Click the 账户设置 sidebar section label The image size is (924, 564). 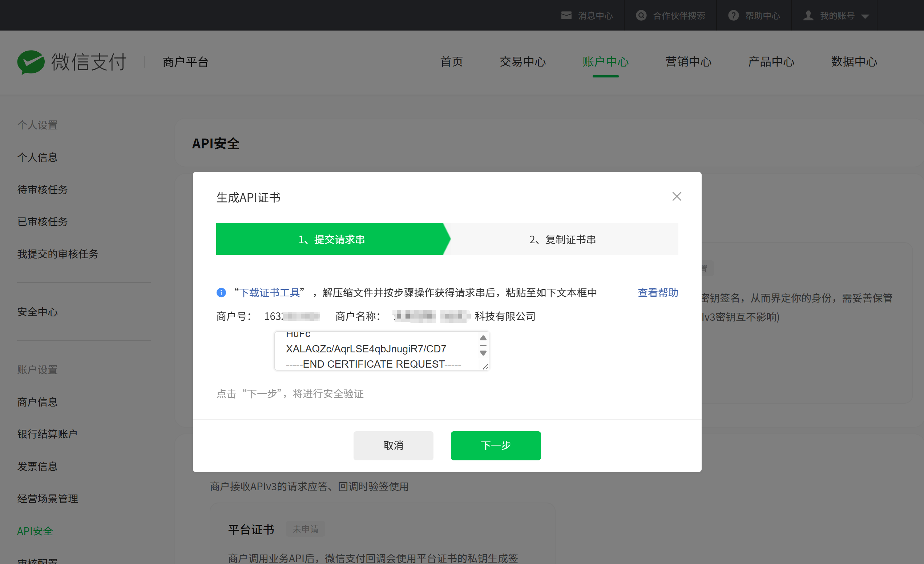(x=37, y=369)
